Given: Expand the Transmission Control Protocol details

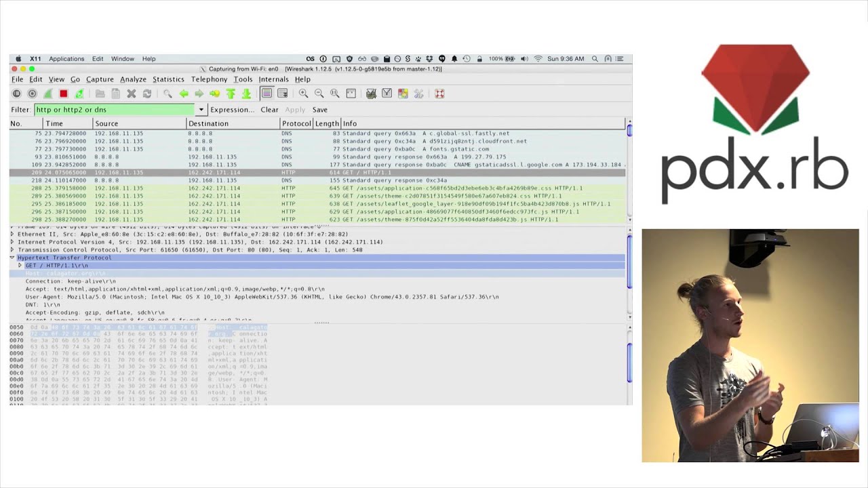Looking at the screenshot, I should [x=12, y=250].
